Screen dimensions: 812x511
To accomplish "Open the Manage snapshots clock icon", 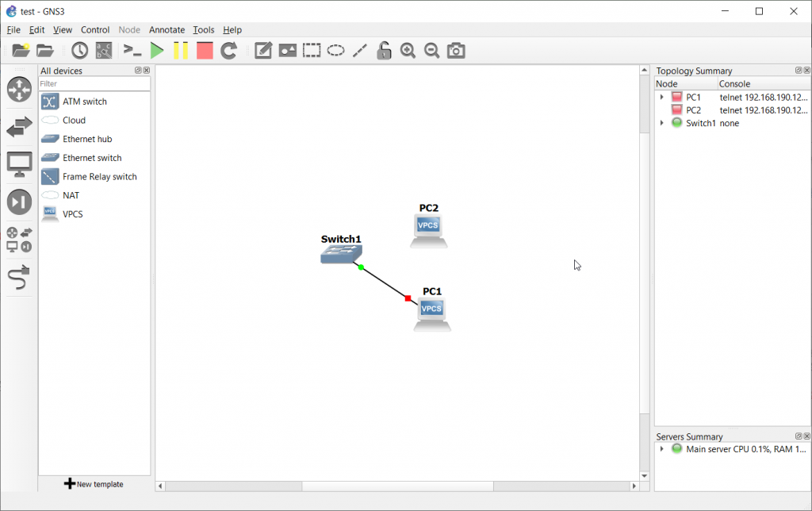I will coord(79,50).
